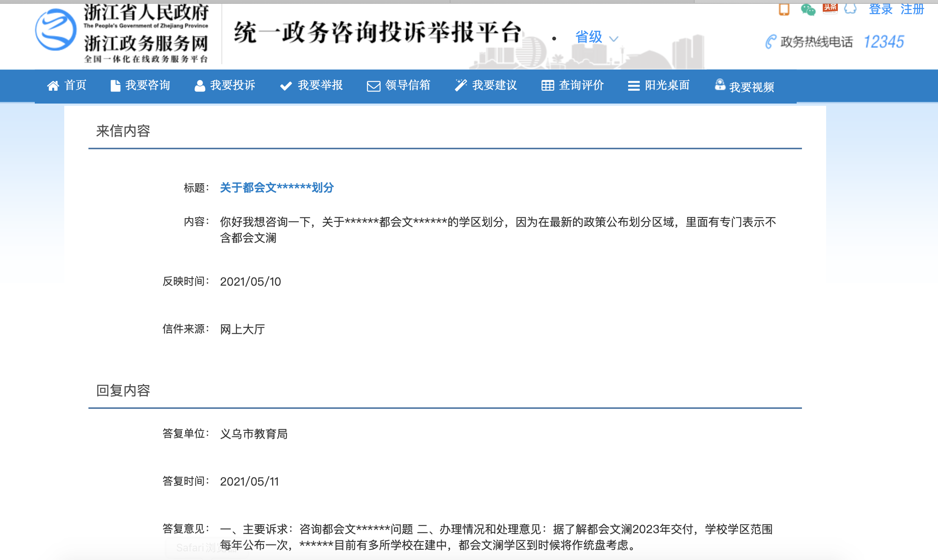Click the Zhejiang government circular logo
The width and height of the screenshot is (938, 560).
56,30
